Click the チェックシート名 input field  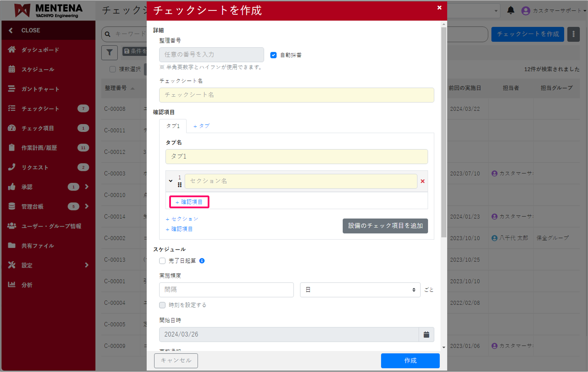(x=296, y=95)
